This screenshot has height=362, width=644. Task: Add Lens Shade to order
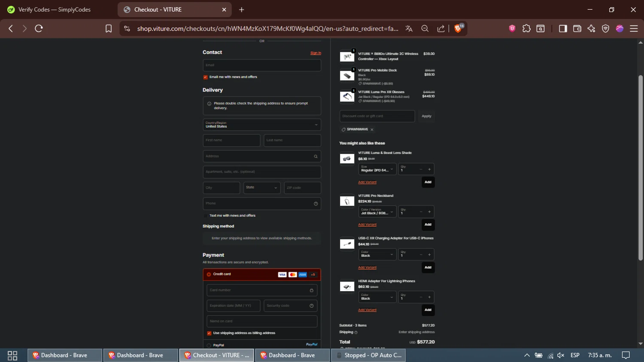coord(428,182)
